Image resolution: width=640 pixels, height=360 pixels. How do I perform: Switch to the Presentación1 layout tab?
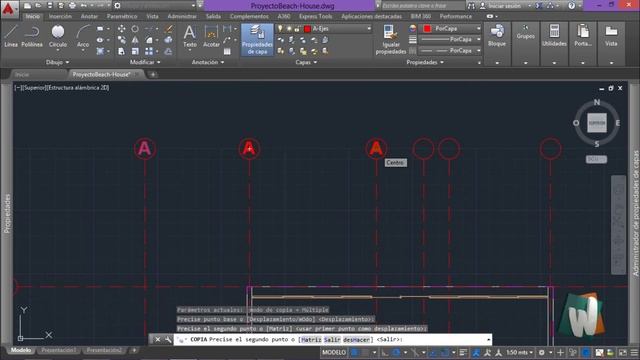[59, 350]
